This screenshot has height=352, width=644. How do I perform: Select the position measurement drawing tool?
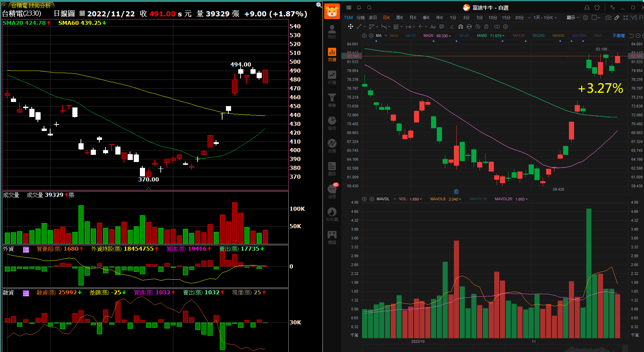[x=396, y=27]
